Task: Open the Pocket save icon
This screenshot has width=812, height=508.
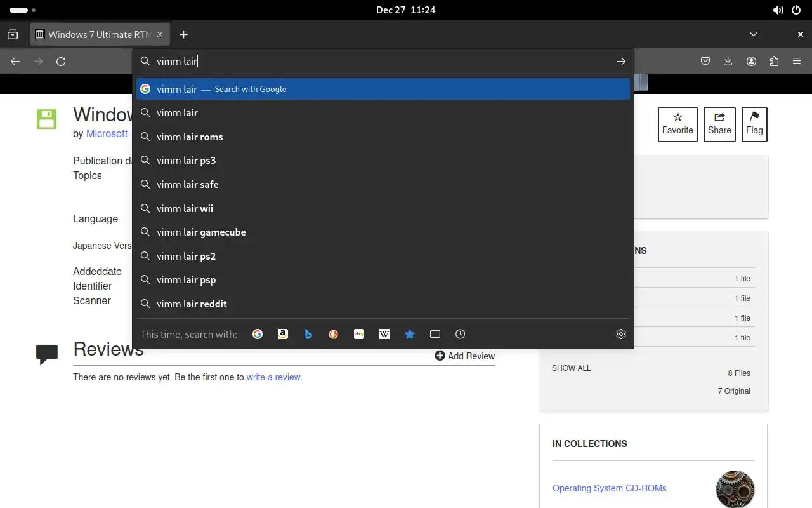Action: click(x=705, y=61)
